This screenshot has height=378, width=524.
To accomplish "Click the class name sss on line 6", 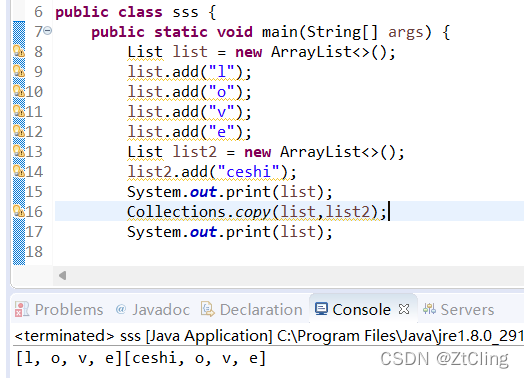I will [185, 12].
